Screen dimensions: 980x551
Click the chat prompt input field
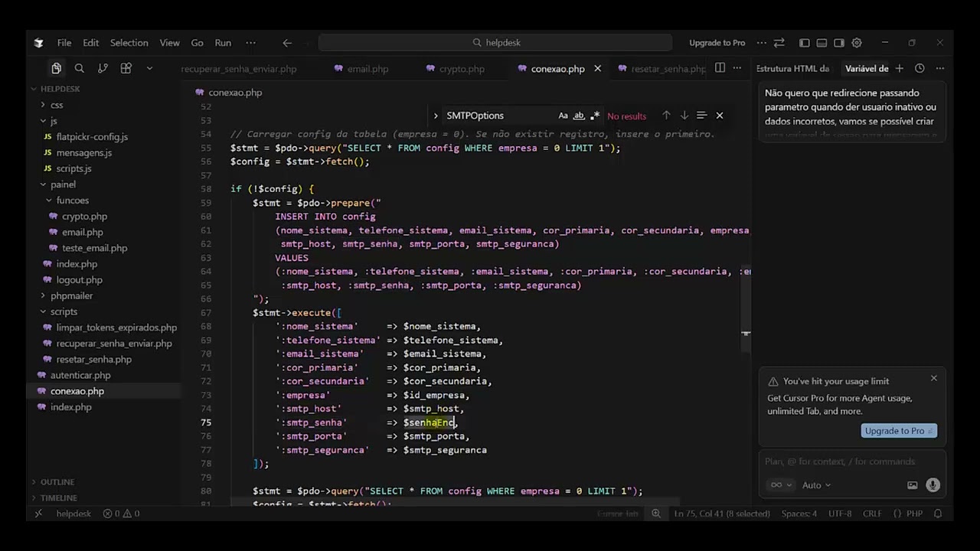click(x=851, y=461)
